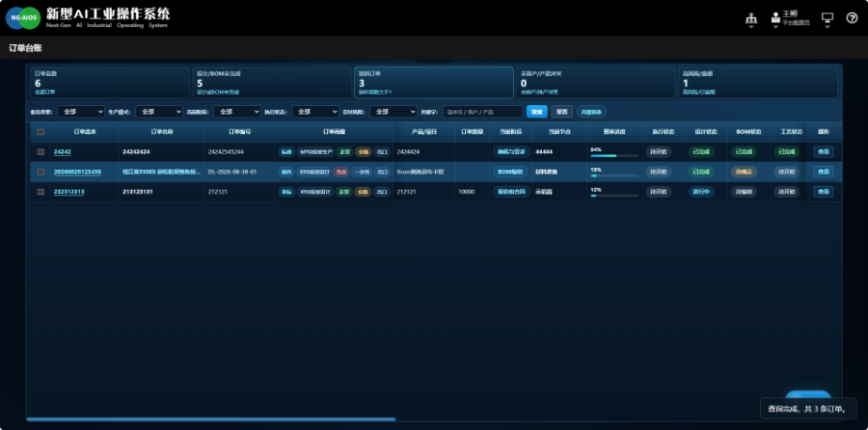Click the 材料准备 current node cell
Screen dimensions: 868x430
547,172
